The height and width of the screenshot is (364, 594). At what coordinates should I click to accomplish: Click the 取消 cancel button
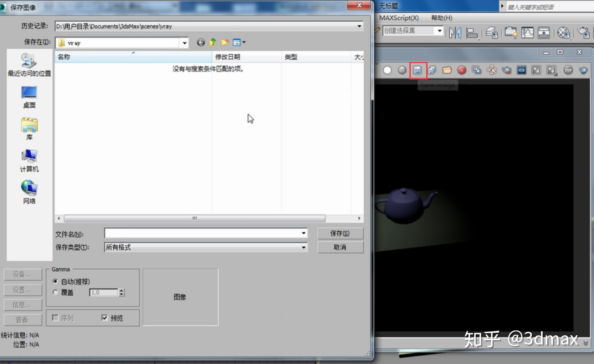coord(340,248)
